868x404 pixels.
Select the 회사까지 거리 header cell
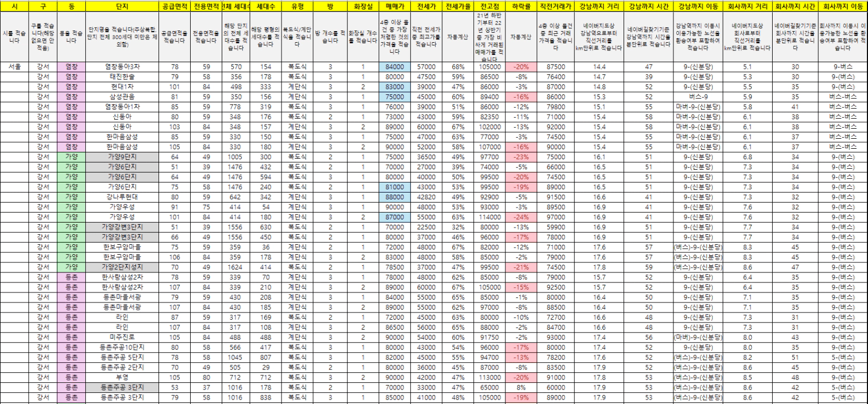click(x=747, y=7)
